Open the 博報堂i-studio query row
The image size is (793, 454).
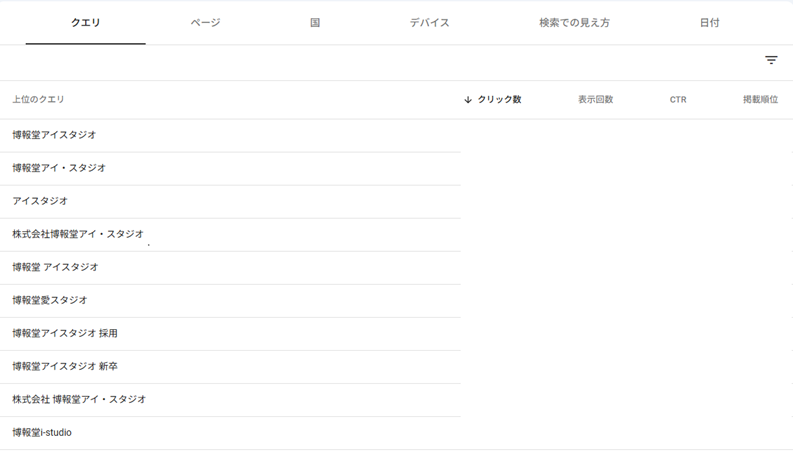pos(42,433)
